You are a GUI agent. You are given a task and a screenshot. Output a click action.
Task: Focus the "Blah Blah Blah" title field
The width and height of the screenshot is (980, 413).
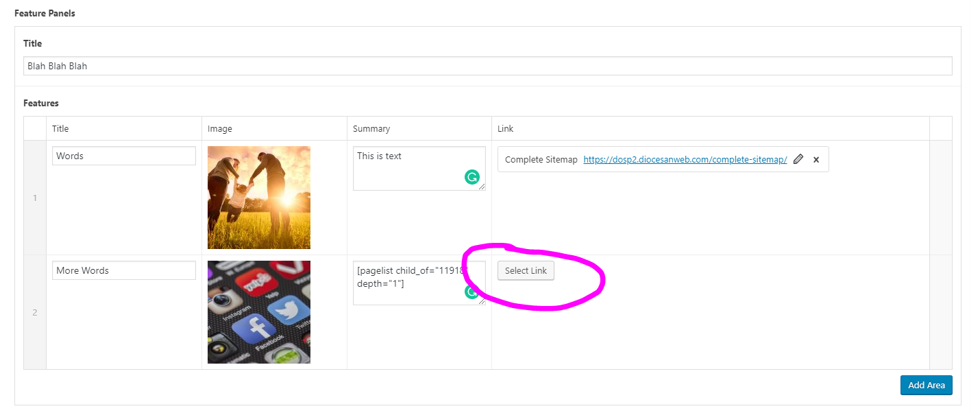(487, 66)
